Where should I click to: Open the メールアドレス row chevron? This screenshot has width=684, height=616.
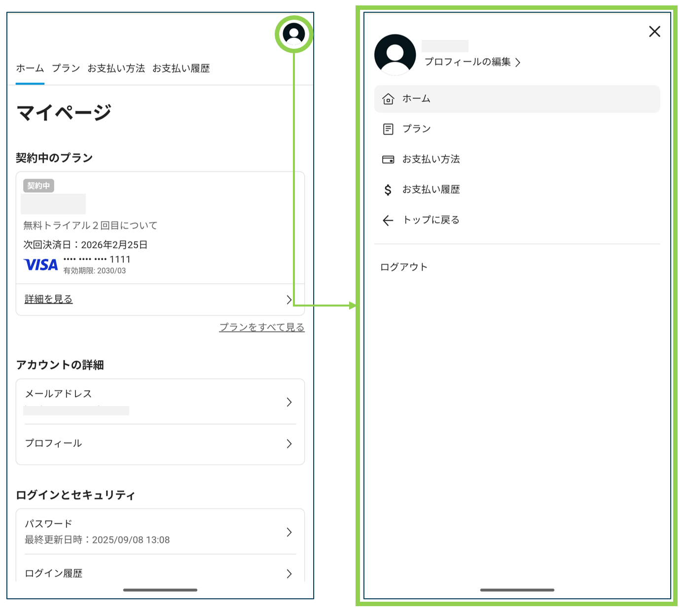pyautogui.click(x=289, y=402)
